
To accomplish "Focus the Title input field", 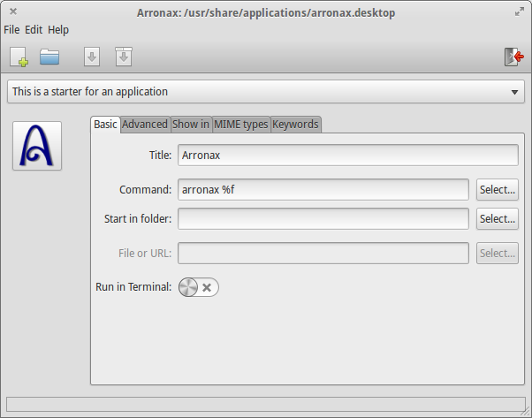I will pyautogui.click(x=348, y=156).
